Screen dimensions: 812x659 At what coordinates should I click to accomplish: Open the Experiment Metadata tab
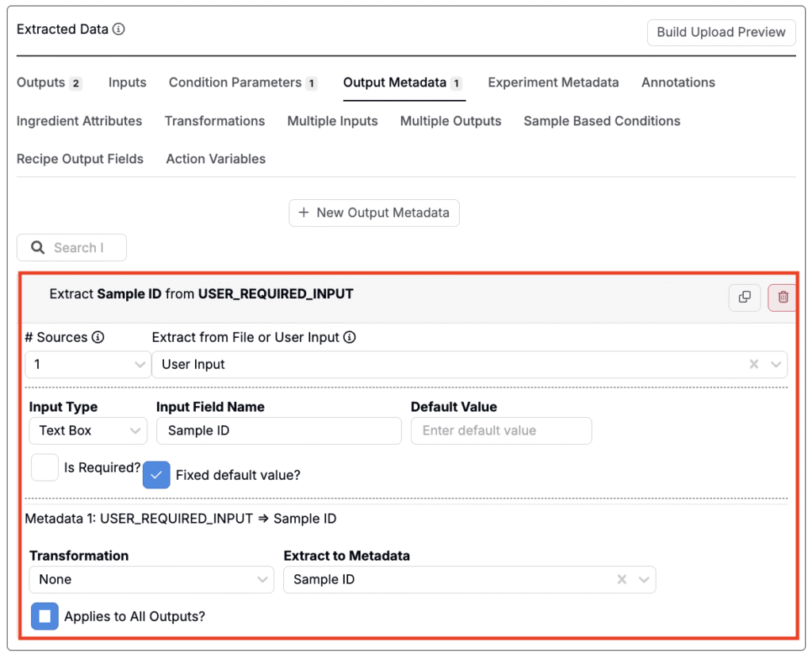click(x=553, y=82)
